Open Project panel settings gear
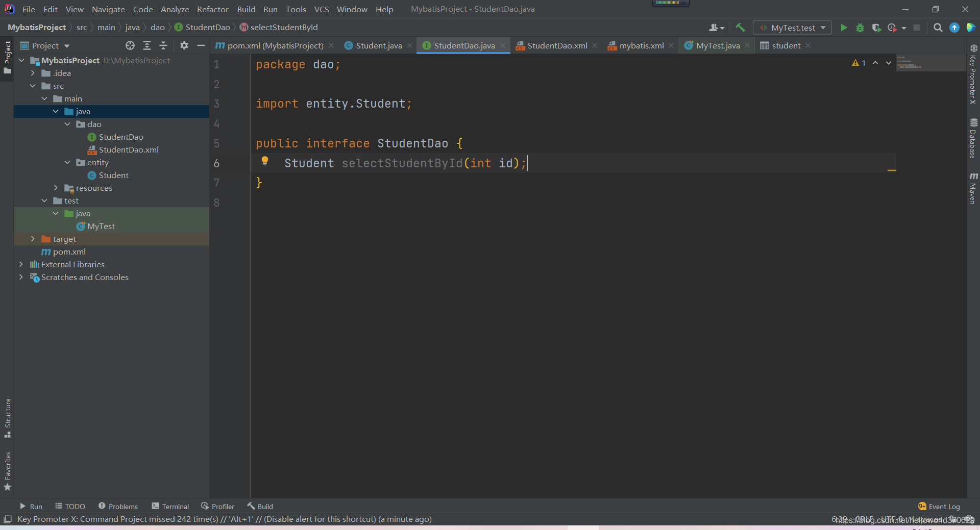The image size is (980, 530). pos(184,45)
